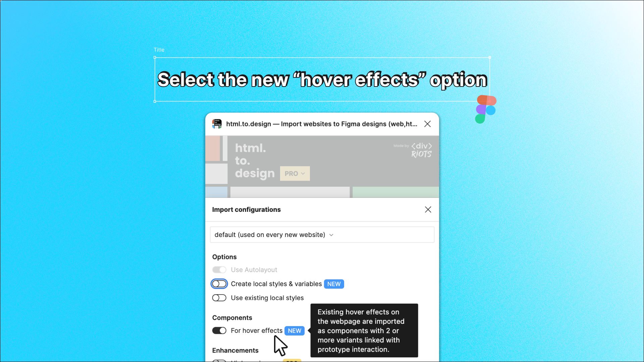The image size is (644, 362).
Task: Click the close icon on plugin window
Action: [427, 124]
